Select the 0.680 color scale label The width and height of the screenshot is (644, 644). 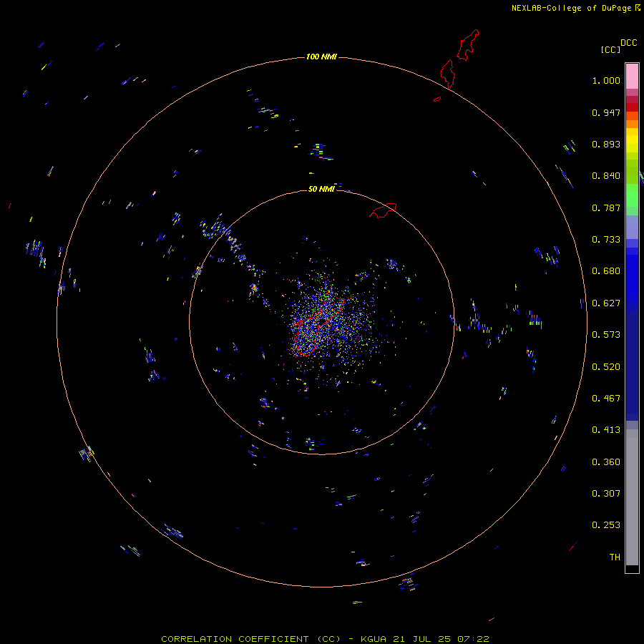click(606, 271)
